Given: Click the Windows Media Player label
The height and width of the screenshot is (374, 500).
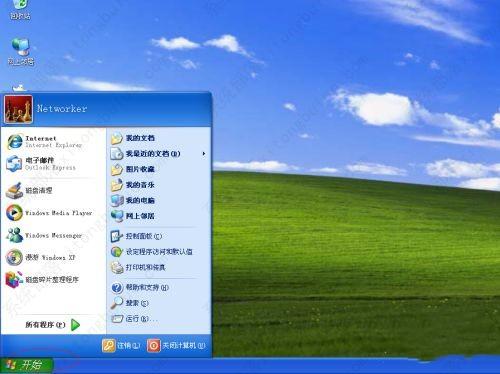Looking at the screenshot, I should 59,213.
